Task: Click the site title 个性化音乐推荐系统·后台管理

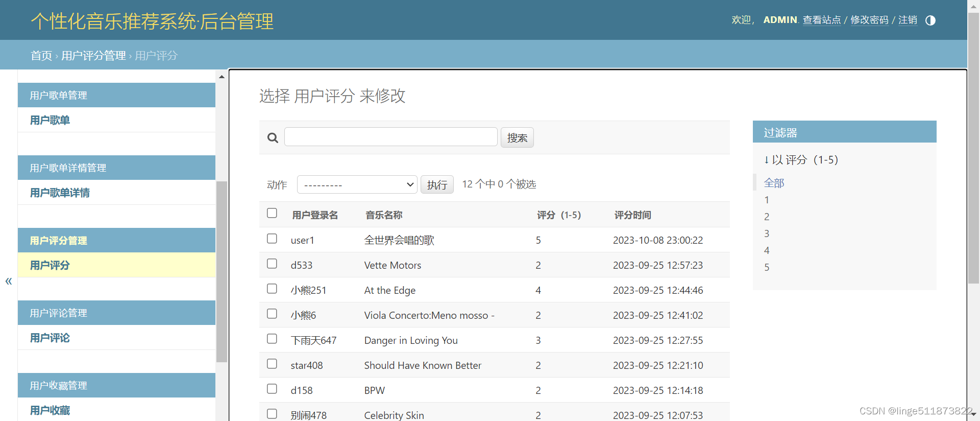Action: tap(152, 21)
